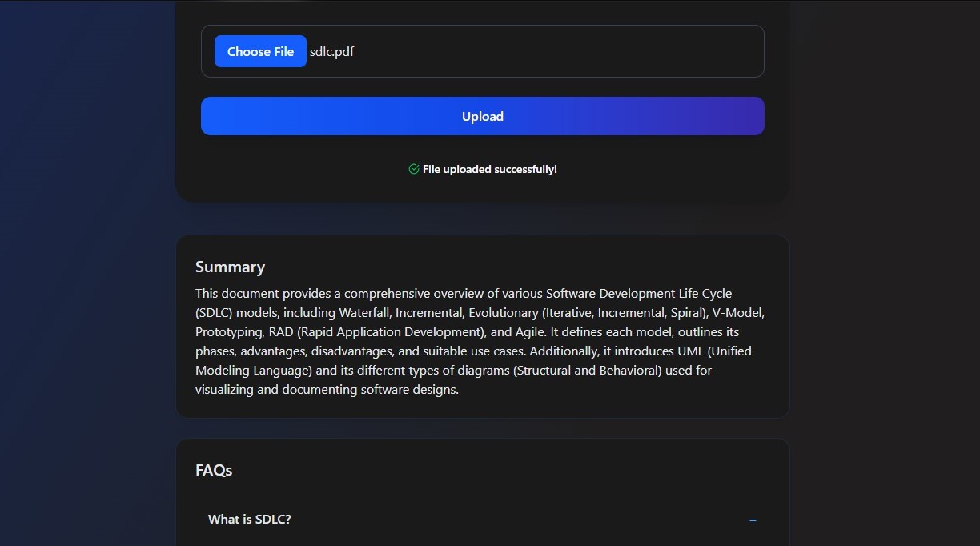Image resolution: width=980 pixels, height=546 pixels.
Task: Click the Choose File button
Action: coord(260,51)
